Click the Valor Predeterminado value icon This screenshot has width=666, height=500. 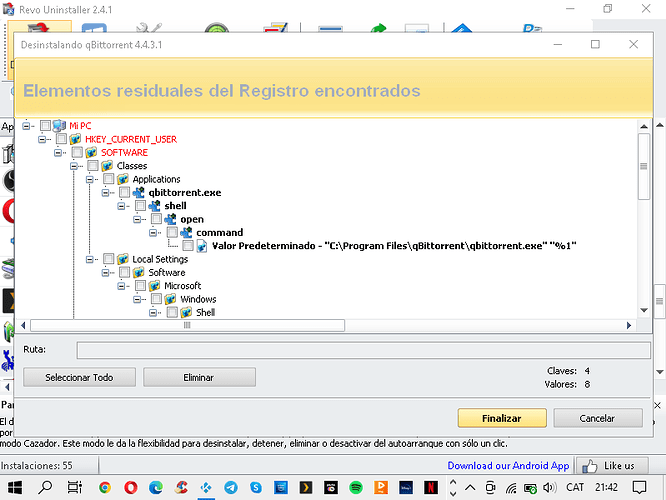202,246
